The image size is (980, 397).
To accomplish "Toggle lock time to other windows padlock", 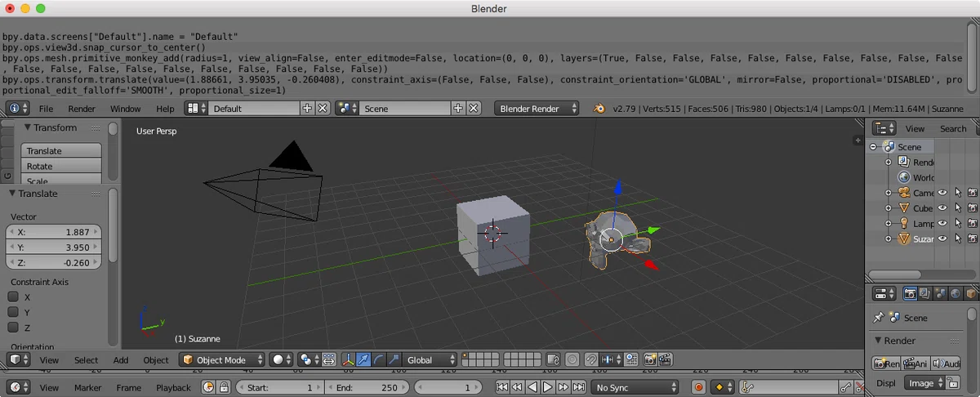I will click(225, 387).
